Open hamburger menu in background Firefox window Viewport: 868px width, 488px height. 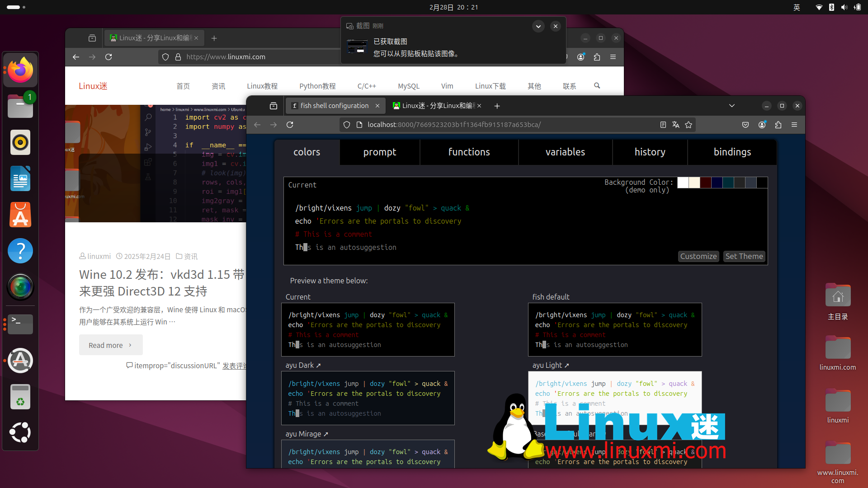click(x=613, y=57)
